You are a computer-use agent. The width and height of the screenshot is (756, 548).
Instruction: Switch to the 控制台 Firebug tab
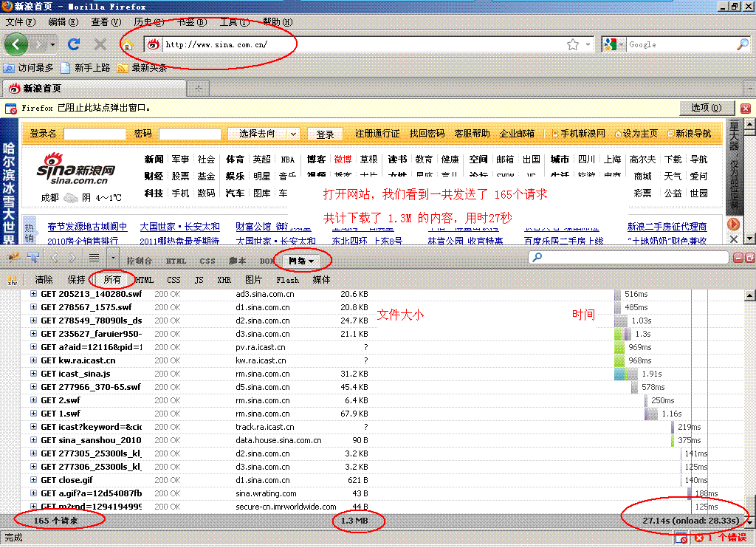click(x=139, y=261)
